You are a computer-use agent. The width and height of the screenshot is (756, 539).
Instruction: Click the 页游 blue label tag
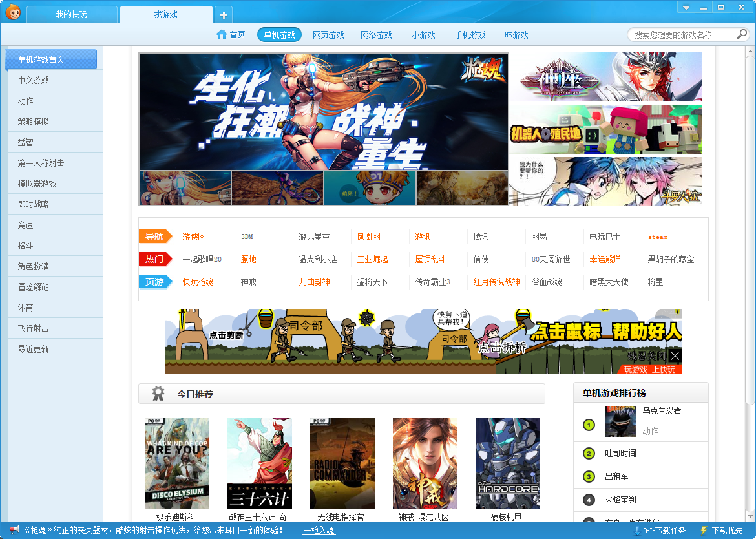click(x=155, y=282)
